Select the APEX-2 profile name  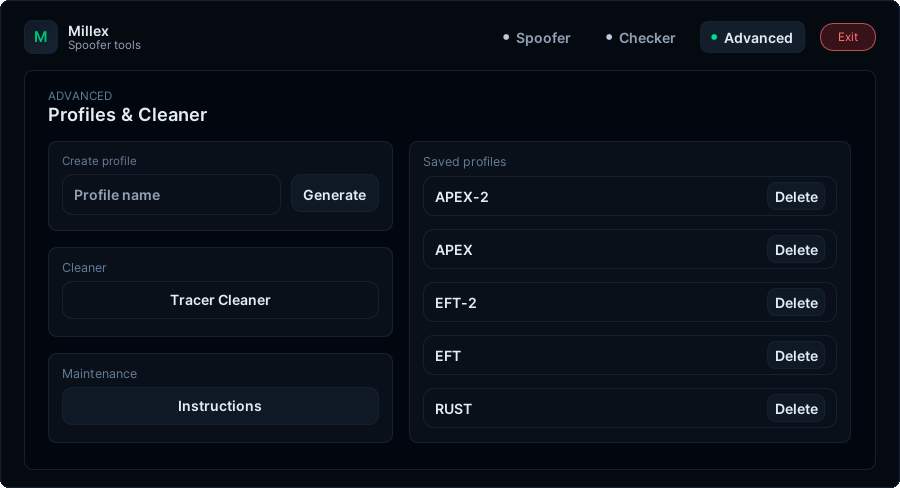[462, 197]
